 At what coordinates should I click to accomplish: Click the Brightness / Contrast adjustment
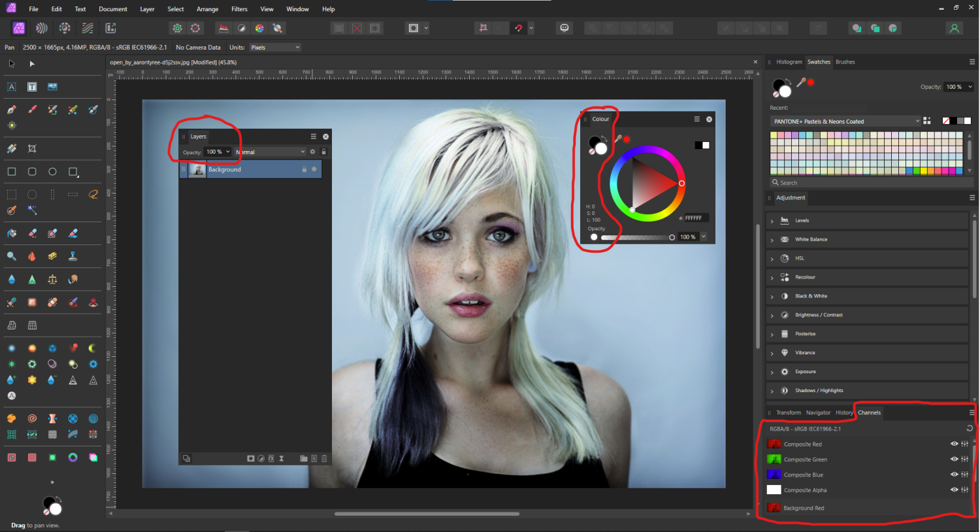tap(819, 315)
